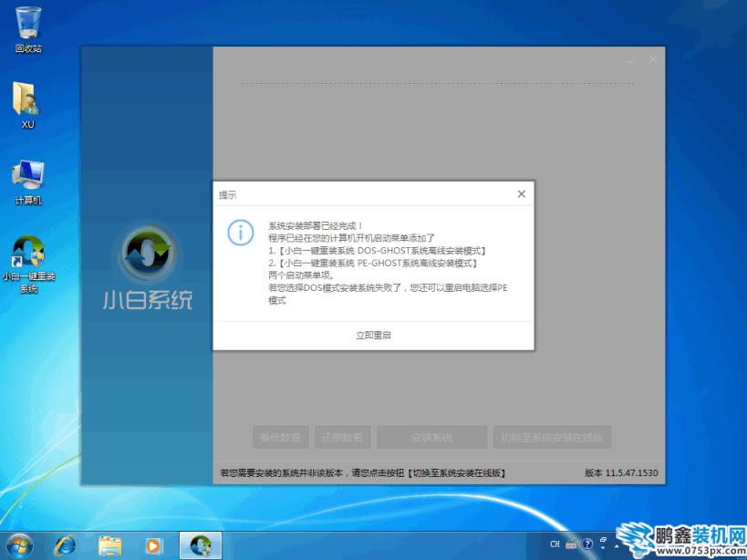Image resolution: width=747 pixels, height=560 pixels.
Task: Click the 两个启动菜单项 text line
Action: [x=302, y=275]
